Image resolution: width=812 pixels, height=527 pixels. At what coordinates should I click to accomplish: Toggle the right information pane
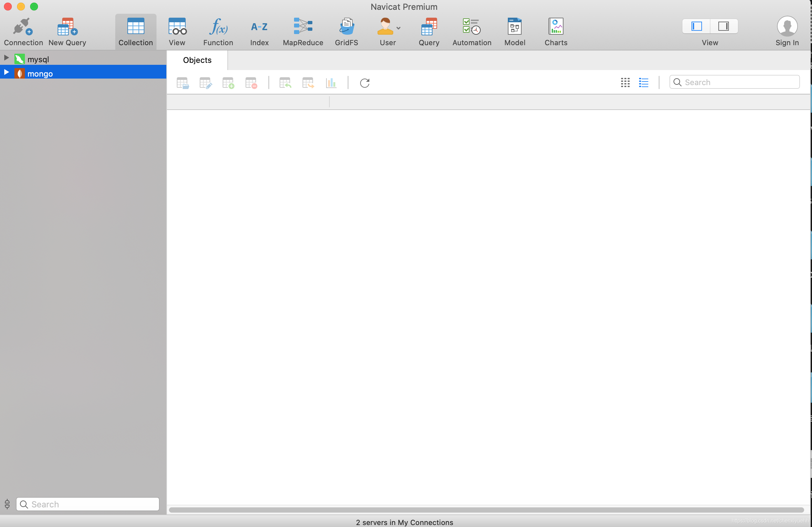point(723,26)
